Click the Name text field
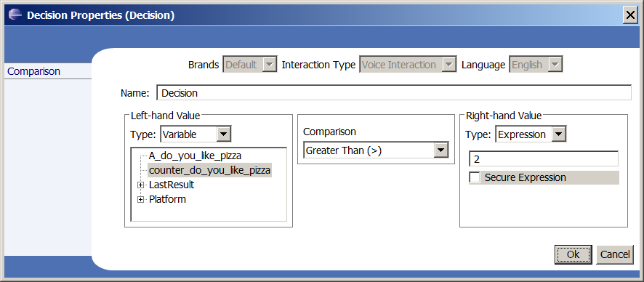644x282 pixels. click(x=394, y=93)
